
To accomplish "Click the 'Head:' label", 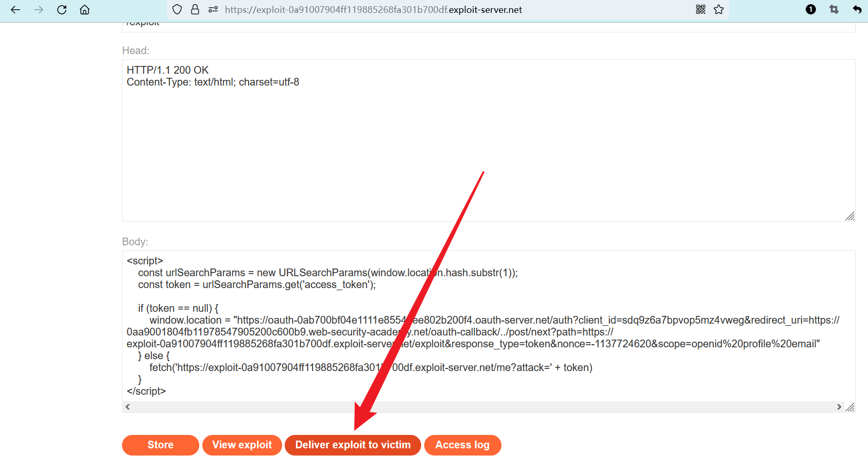I will 136,51.
